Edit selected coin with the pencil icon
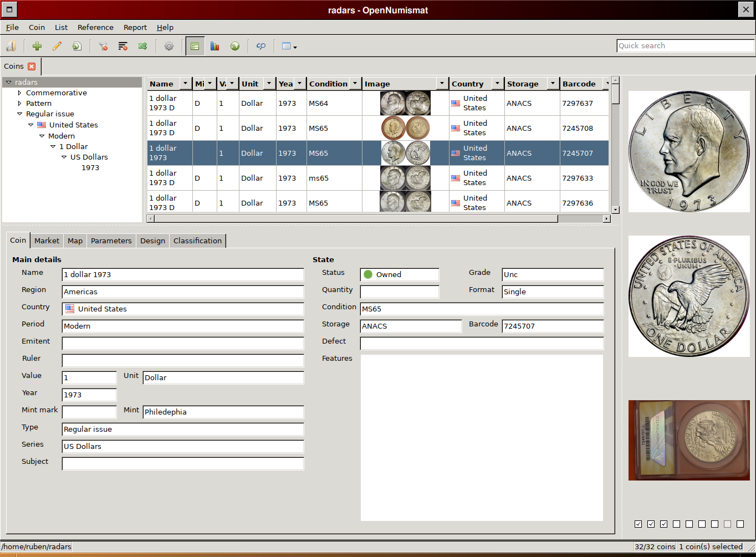 pos(57,46)
